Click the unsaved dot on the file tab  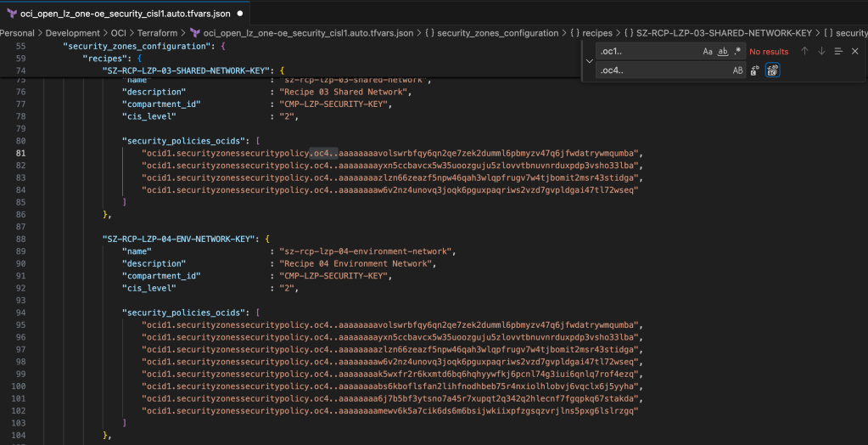click(x=241, y=14)
